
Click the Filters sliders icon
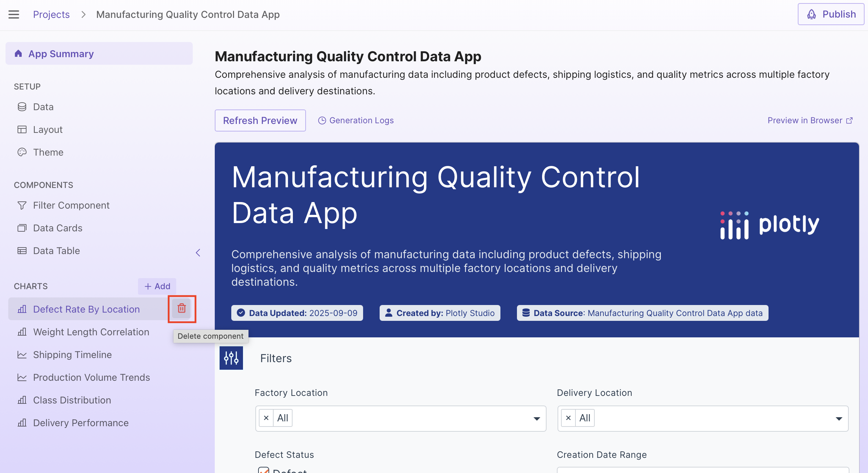pyautogui.click(x=231, y=358)
